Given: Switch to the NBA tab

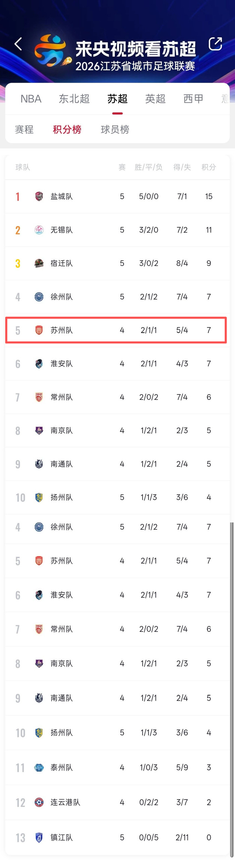Looking at the screenshot, I should click(x=31, y=99).
